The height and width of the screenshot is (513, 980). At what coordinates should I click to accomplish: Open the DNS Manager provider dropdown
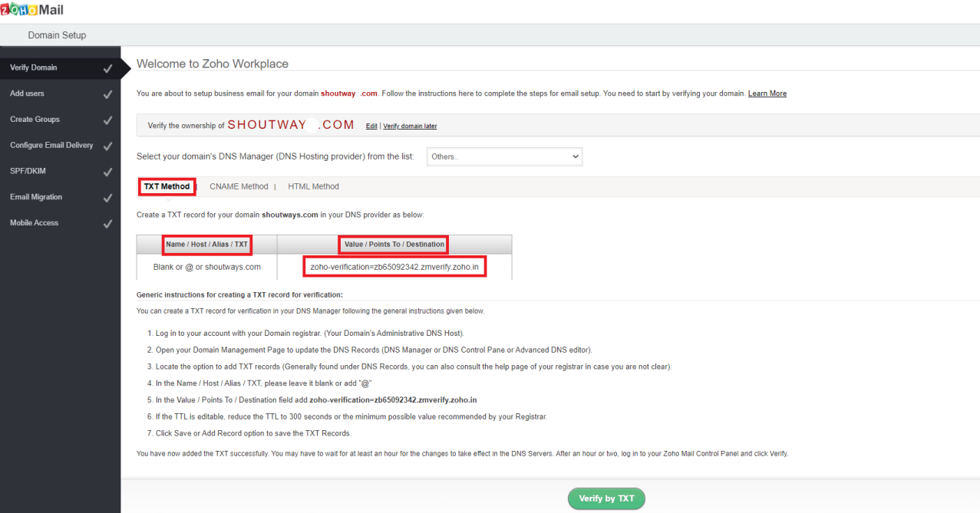pos(504,156)
